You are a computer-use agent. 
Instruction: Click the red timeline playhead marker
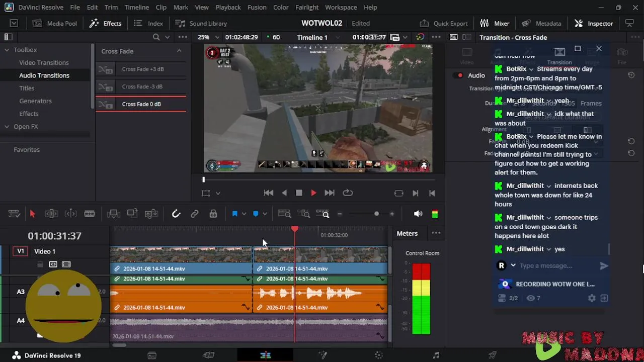[295, 229]
